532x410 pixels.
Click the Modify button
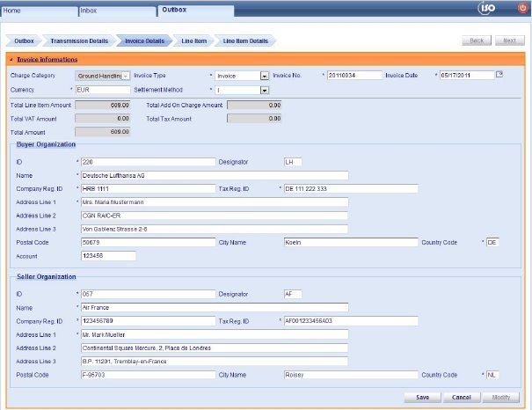click(x=501, y=397)
